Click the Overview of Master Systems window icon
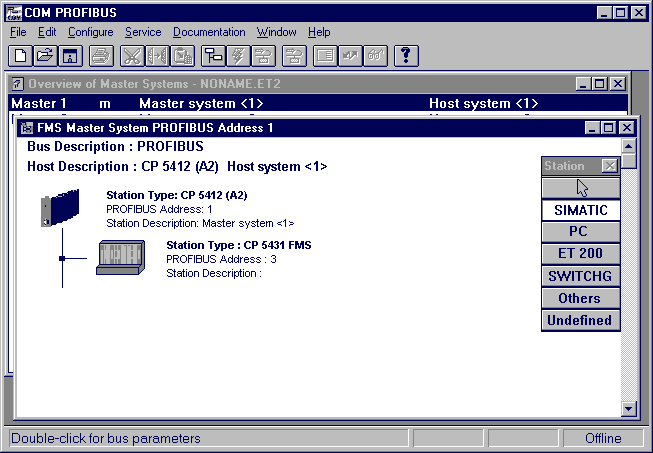The height and width of the screenshot is (453, 653). pyautogui.click(x=17, y=84)
